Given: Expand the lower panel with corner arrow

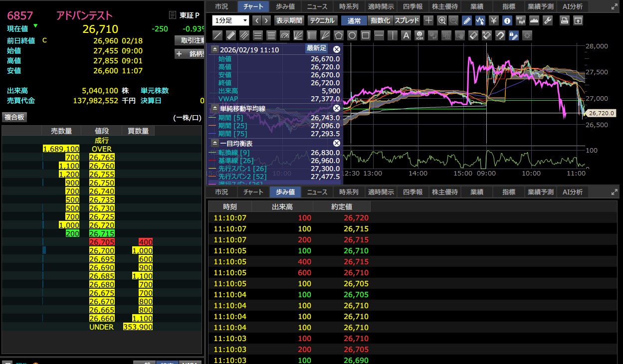Looking at the screenshot, I should (x=614, y=192).
